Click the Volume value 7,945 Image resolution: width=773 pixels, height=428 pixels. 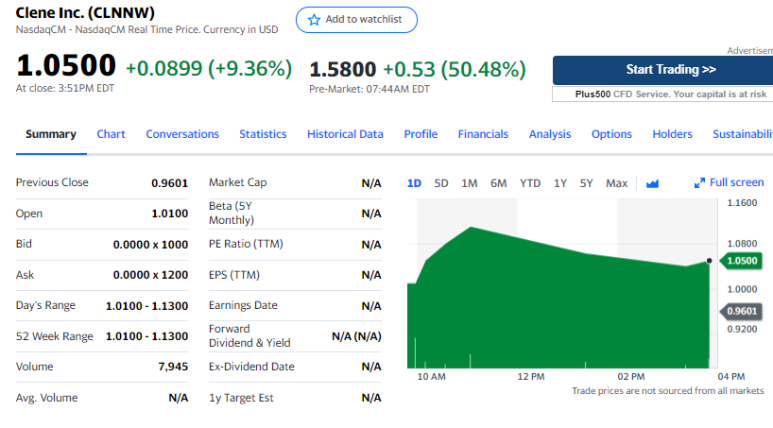[x=173, y=367]
